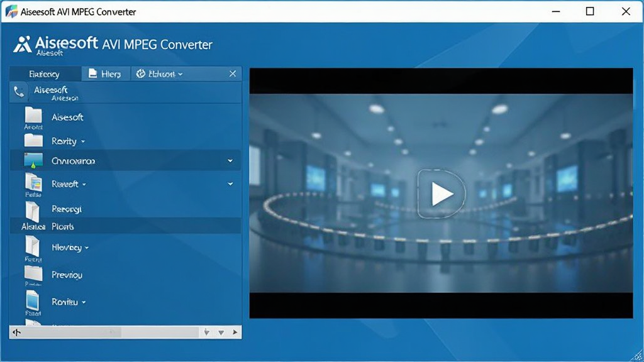This screenshot has width=644, height=362.
Task: Expand the Rareoft row right chevron
Action: [x=230, y=184]
